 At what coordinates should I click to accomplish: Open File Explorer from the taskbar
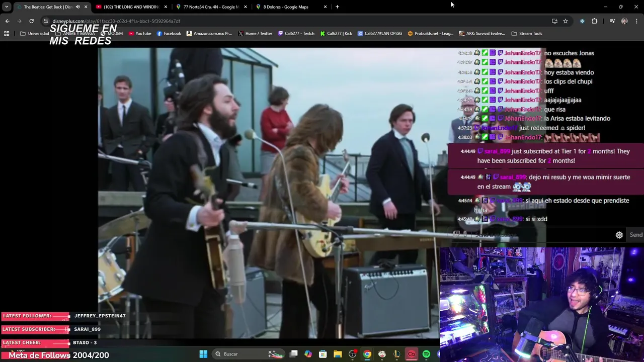[x=338, y=354]
